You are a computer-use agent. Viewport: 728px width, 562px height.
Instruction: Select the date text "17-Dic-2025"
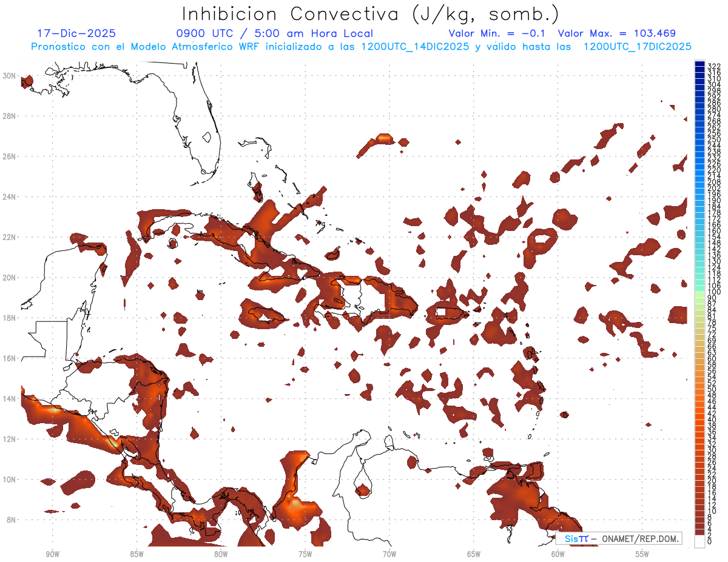point(76,33)
